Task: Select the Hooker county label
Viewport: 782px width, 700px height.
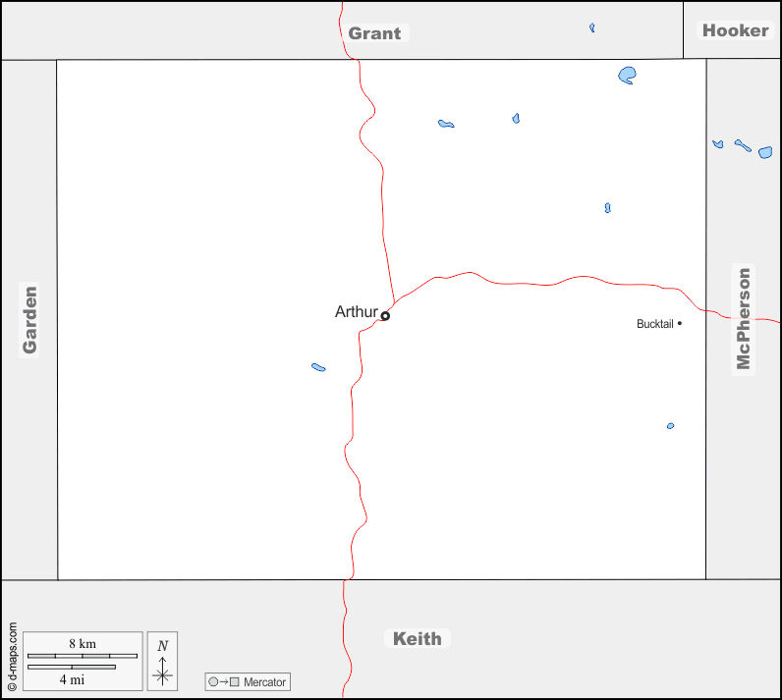Action: (735, 30)
